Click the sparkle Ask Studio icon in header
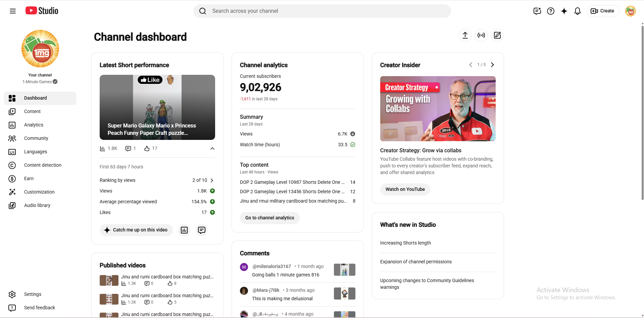 tap(564, 11)
